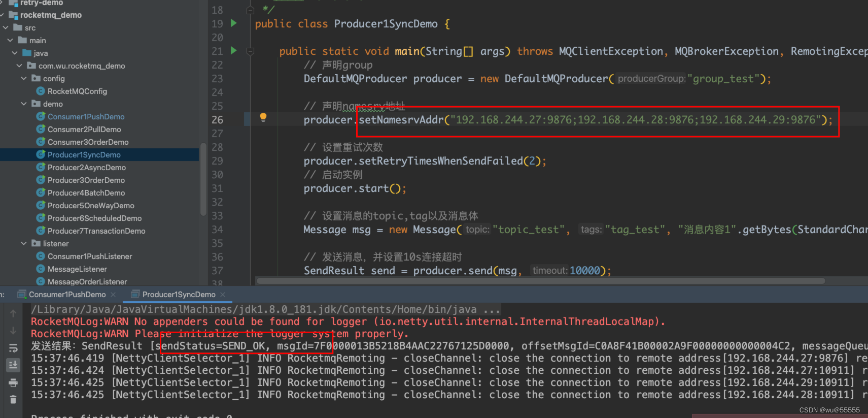Switch to the Producer1SyncDemo run tab
The height and width of the screenshot is (418, 868).
click(x=179, y=295)
